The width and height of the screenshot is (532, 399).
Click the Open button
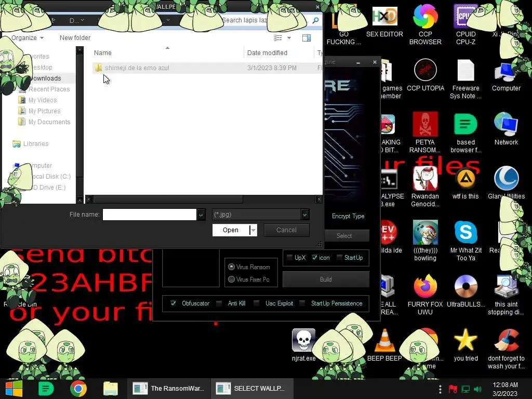click(231, 230)
